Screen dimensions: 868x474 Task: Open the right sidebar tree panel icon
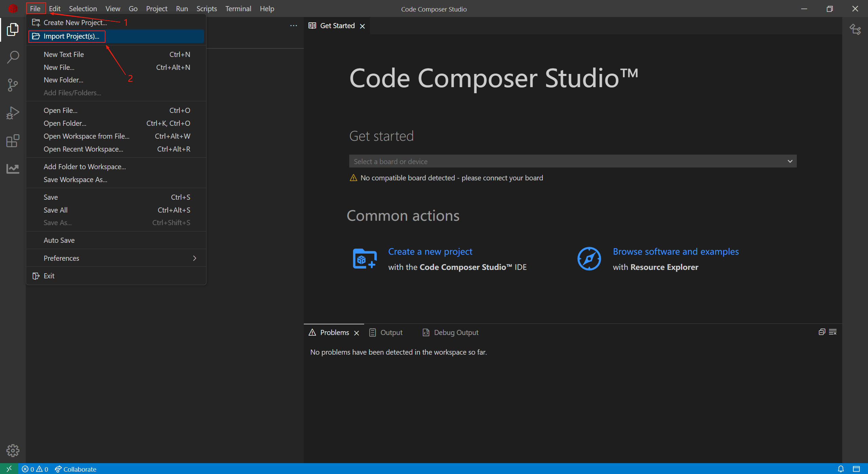point(855,29)
